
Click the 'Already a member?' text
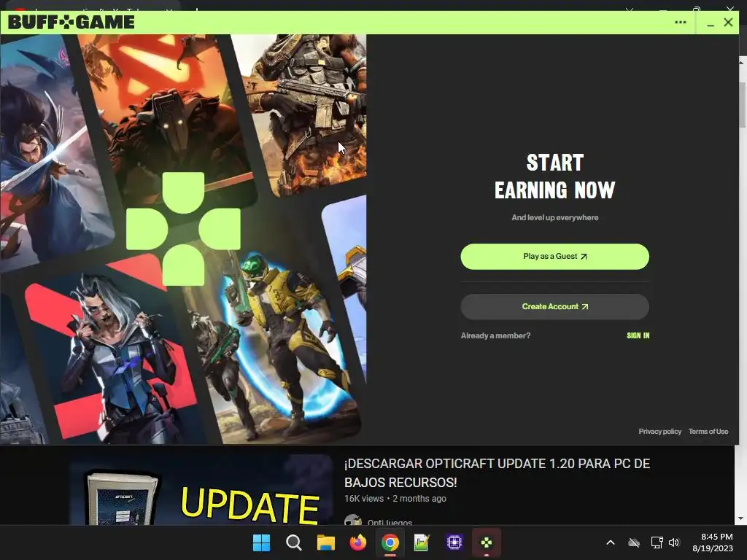point(495,335)
